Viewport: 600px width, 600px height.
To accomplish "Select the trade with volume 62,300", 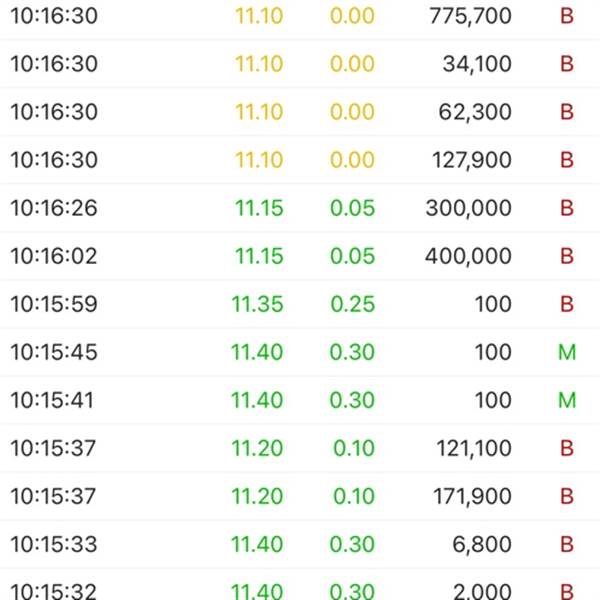I will pos(300,112).
